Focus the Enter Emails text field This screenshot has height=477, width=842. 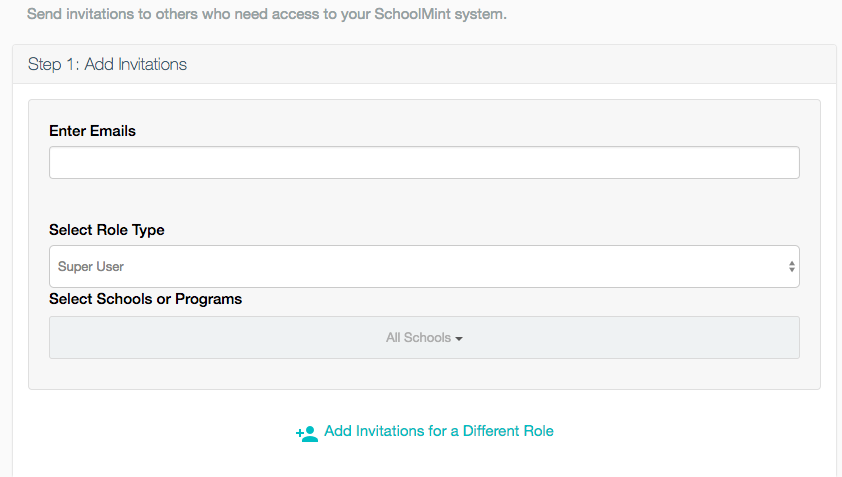[x=424, y=162]
